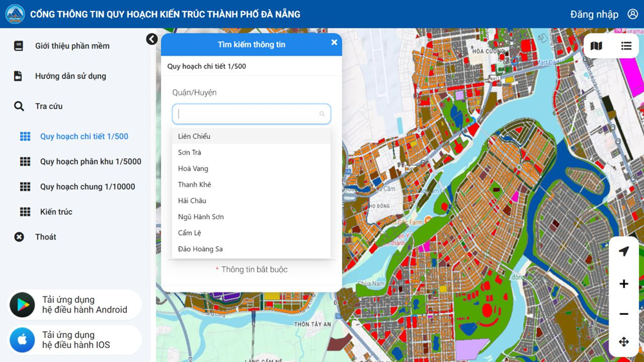This screenshot has height=362, width=644.
Task: Click the Thoát circle-x icon
Action: pyautogui.click(x=19, y=236)
